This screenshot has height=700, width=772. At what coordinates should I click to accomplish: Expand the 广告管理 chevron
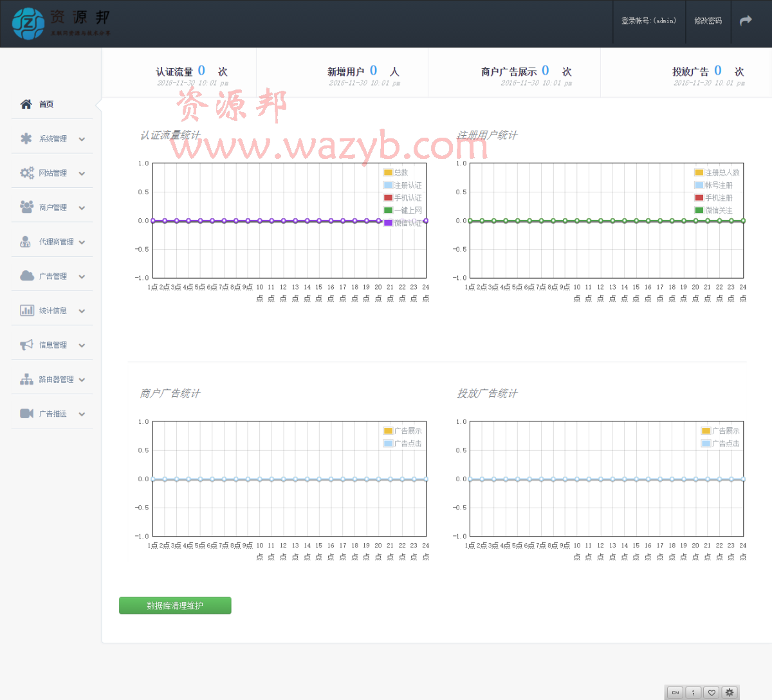coord(82,277)
